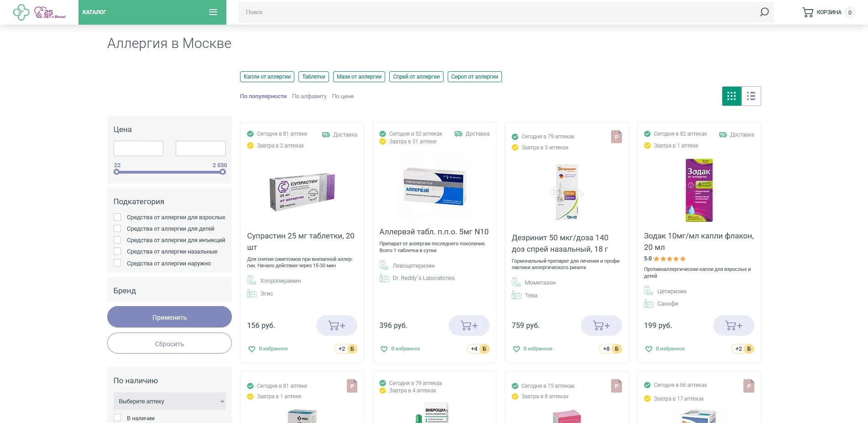Image resolution: width=868 pixels, height=423 pixels.
Task: Sort products 'По алфавиту'
Action: pyautogui.click(x=309, y=96)
